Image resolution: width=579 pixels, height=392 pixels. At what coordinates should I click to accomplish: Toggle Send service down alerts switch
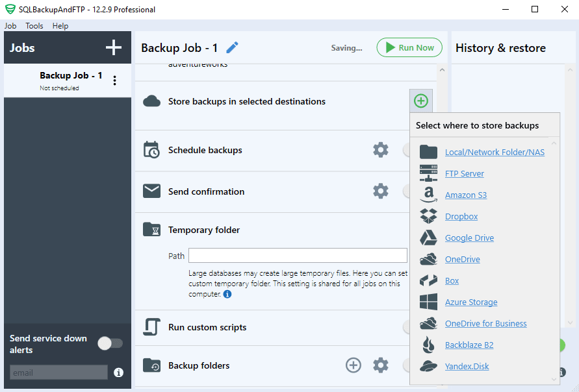110,343
